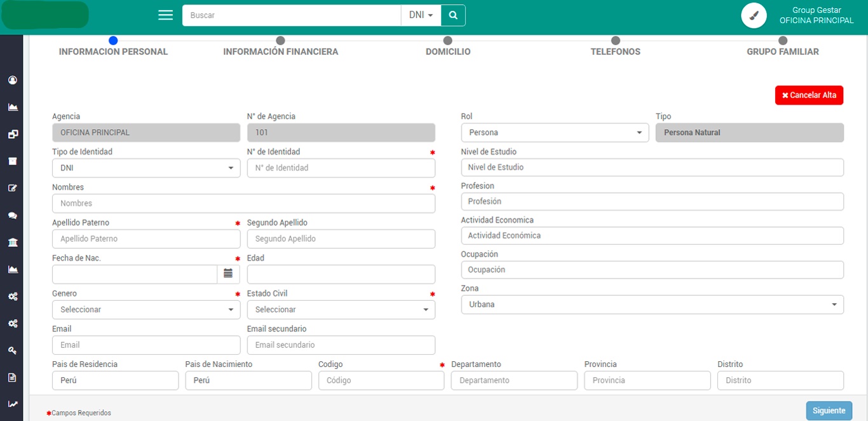Viewport: 868px width, 421px height.
Task: Click the Actividad Económica input field
Action: [653, 236]
